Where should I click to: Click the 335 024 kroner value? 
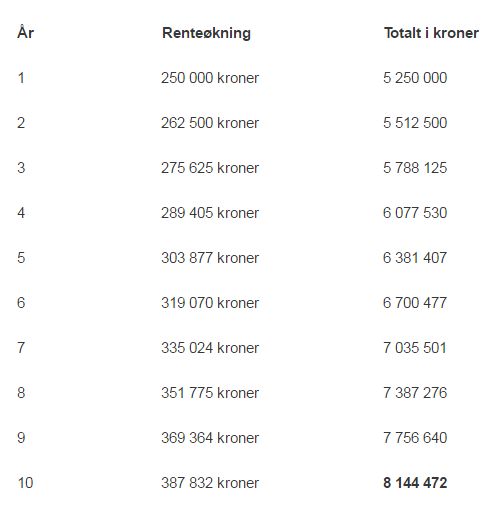(x=210, y=348)
